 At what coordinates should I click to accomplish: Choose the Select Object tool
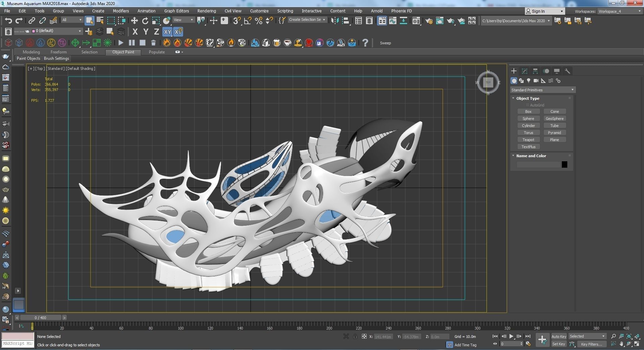pos(89,21)
